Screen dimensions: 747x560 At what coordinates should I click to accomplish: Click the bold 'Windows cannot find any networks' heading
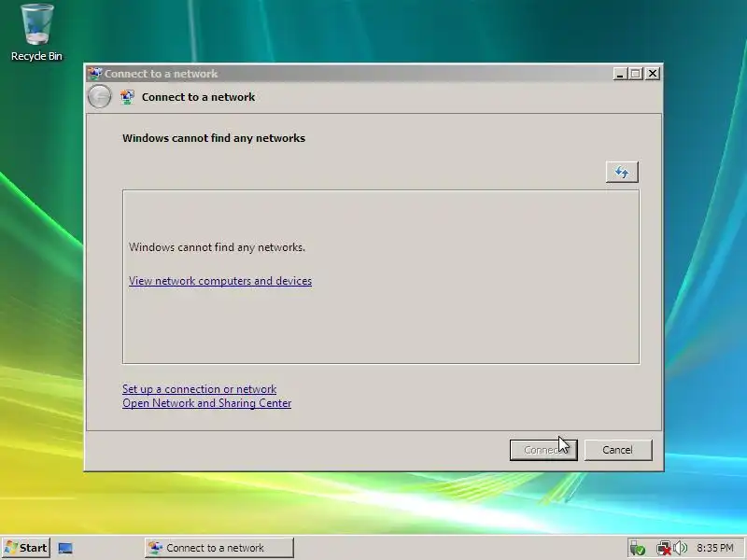click(x=214, y=138)
